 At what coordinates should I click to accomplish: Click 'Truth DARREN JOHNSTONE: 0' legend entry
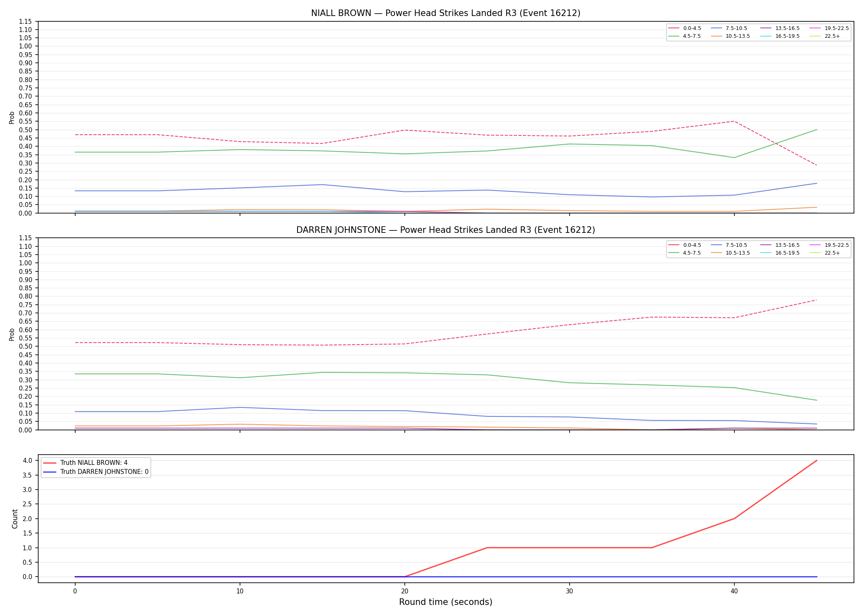click(96, 472)
